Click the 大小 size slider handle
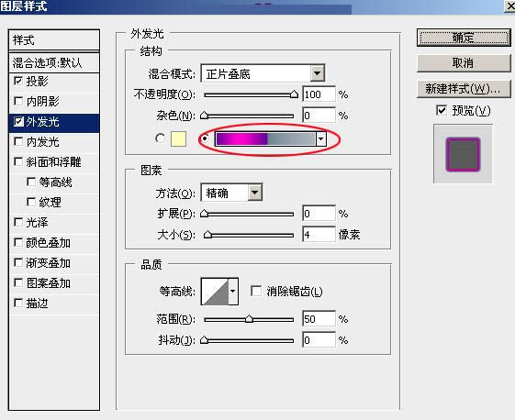515x420 pixels. point(207,235)
